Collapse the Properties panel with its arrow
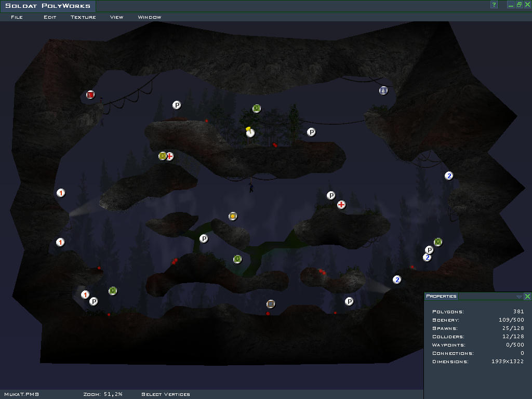 518,297
